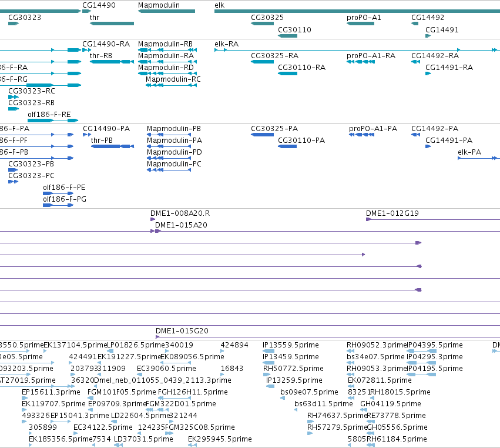Click the thr-PB protein label
500x448 pixels.
(x=102, y=141)
